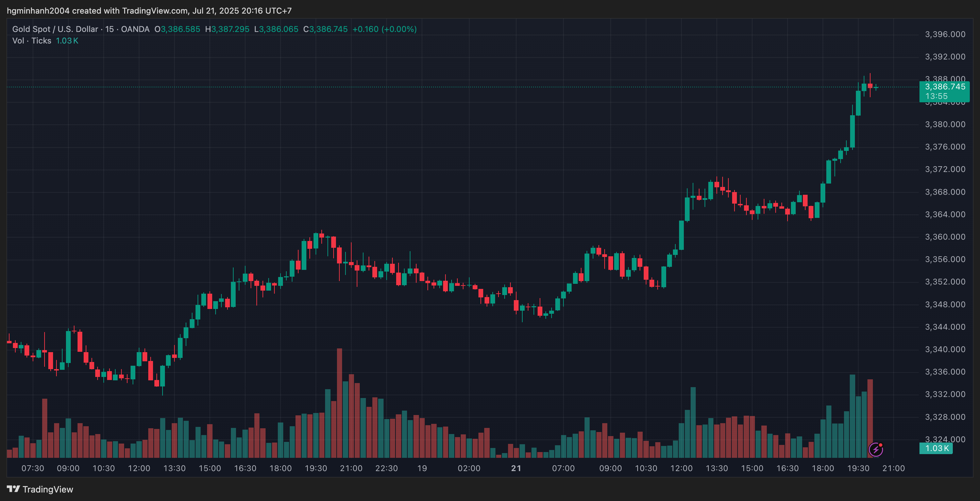Click the 3,356.000 price axis label

pos(945,259)
